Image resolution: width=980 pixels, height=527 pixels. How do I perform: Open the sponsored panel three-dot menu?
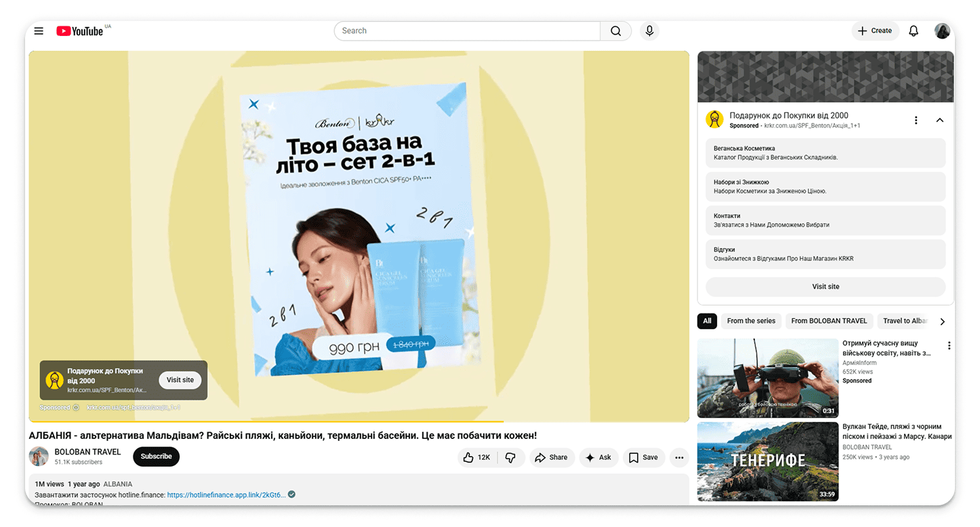point(916,121)
